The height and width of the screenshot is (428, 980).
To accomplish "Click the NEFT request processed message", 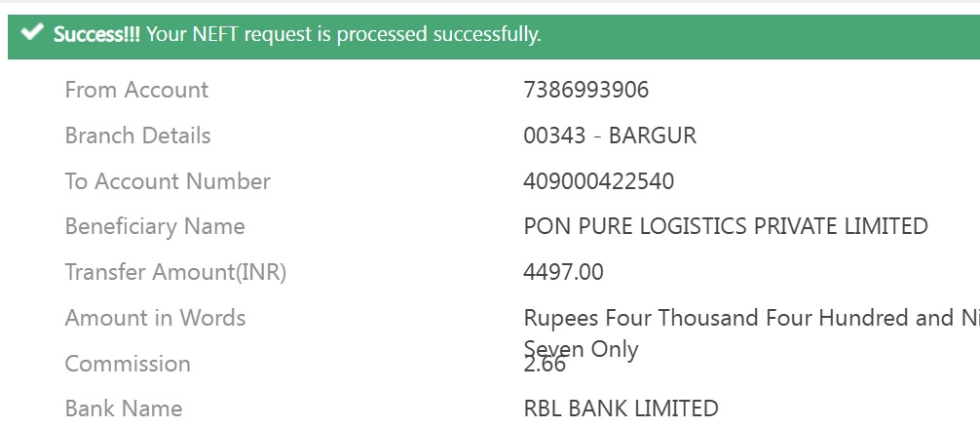I will (342, 34).
